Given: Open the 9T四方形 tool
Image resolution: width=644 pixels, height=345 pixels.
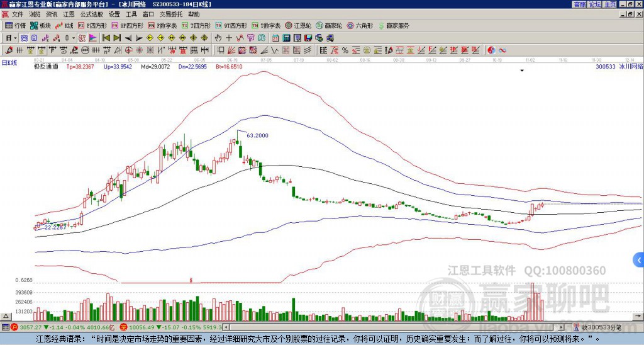Looking at the screenshot, I should click(x=231, y=25).
